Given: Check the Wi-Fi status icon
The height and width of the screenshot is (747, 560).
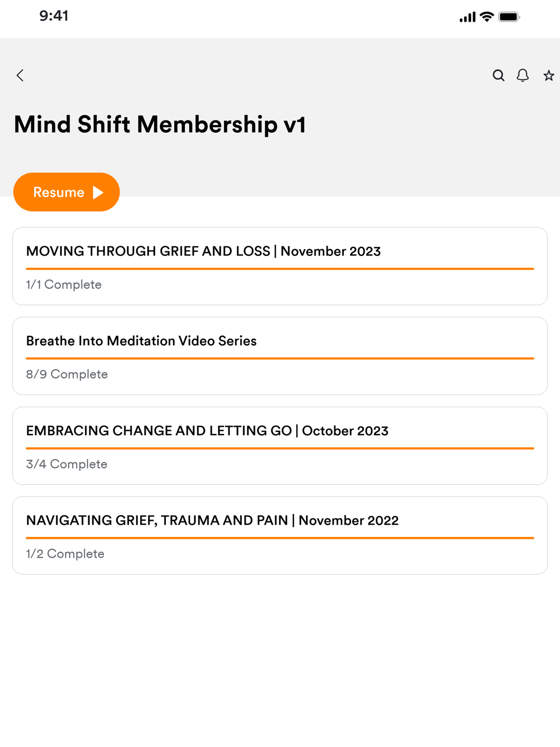Looking at the screenshot, I should (x=487, y=17).
